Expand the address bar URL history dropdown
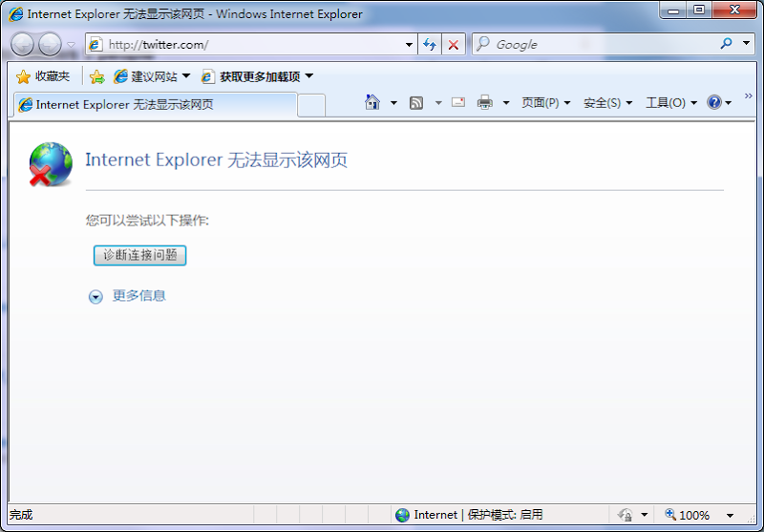The width and height of the screenshot is (764, 532). 410,45
